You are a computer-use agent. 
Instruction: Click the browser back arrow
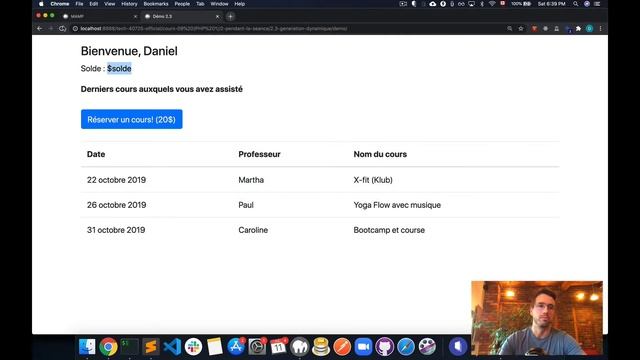[x=40, y=29]
